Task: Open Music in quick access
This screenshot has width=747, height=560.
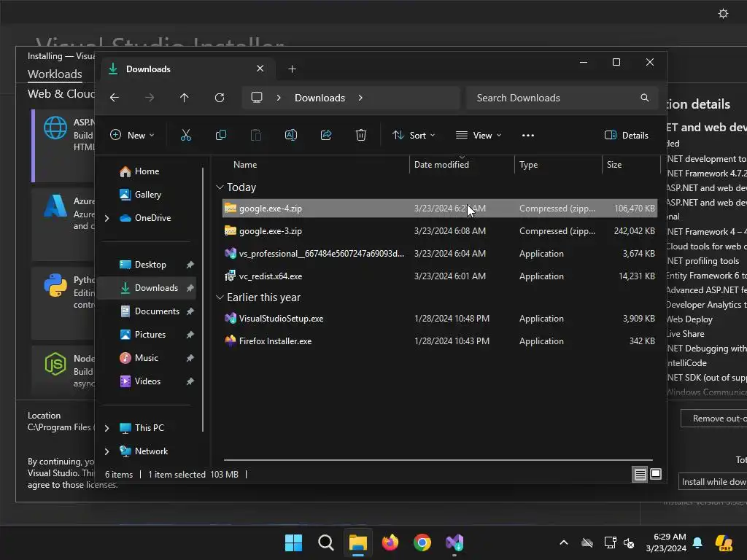Action: click(x=146, y=358)
